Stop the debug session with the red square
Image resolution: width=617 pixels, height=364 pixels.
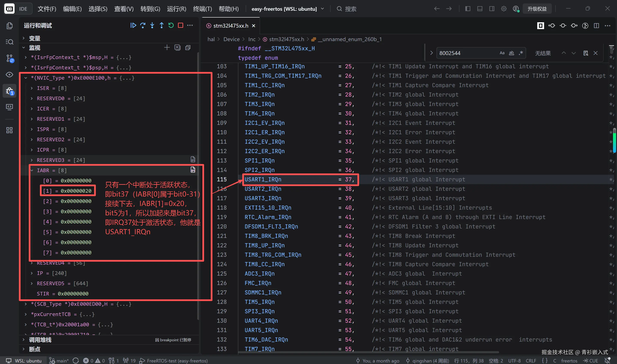click(x=181, y=25)
